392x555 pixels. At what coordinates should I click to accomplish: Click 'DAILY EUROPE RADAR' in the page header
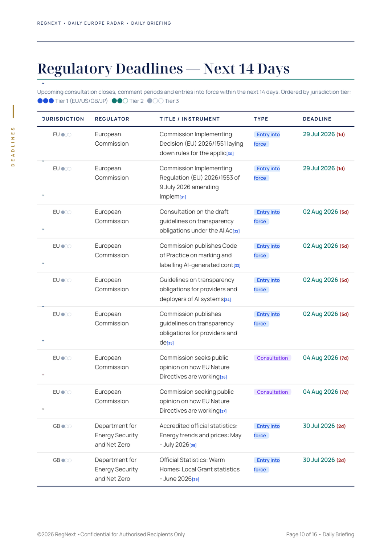click(96, 23)
